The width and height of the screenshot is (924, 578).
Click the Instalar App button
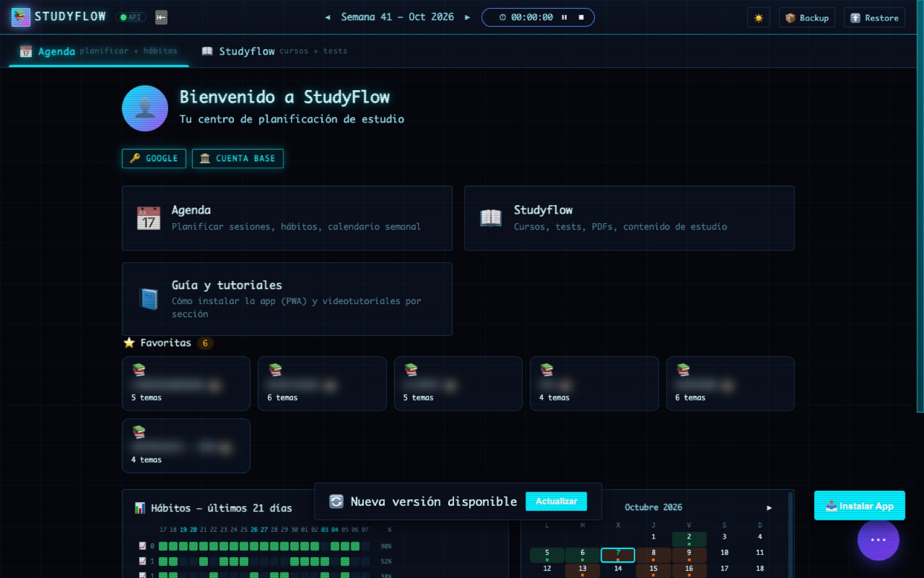click(859, 506)
